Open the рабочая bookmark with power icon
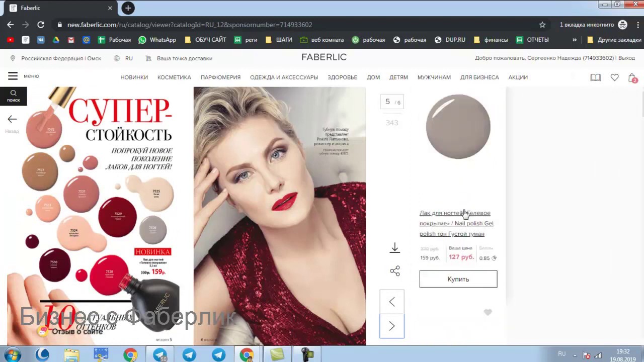Screen dimensions: 644x362 click(368, 40)
